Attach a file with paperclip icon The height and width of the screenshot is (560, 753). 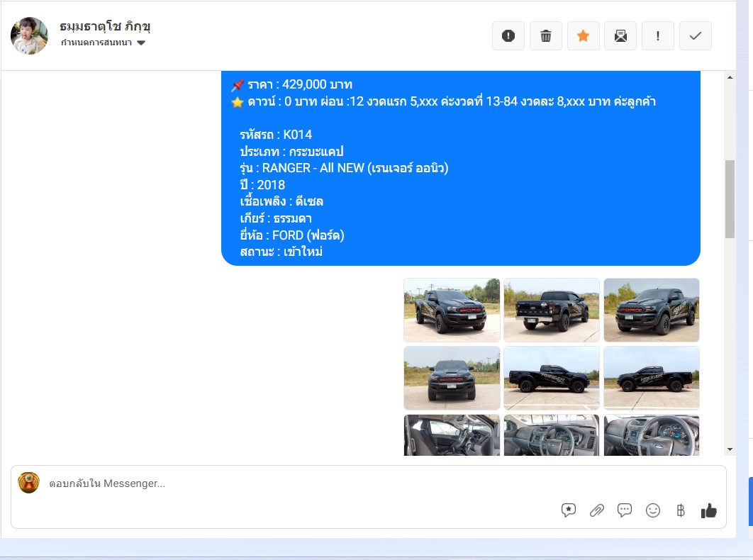tap(596, 510)
